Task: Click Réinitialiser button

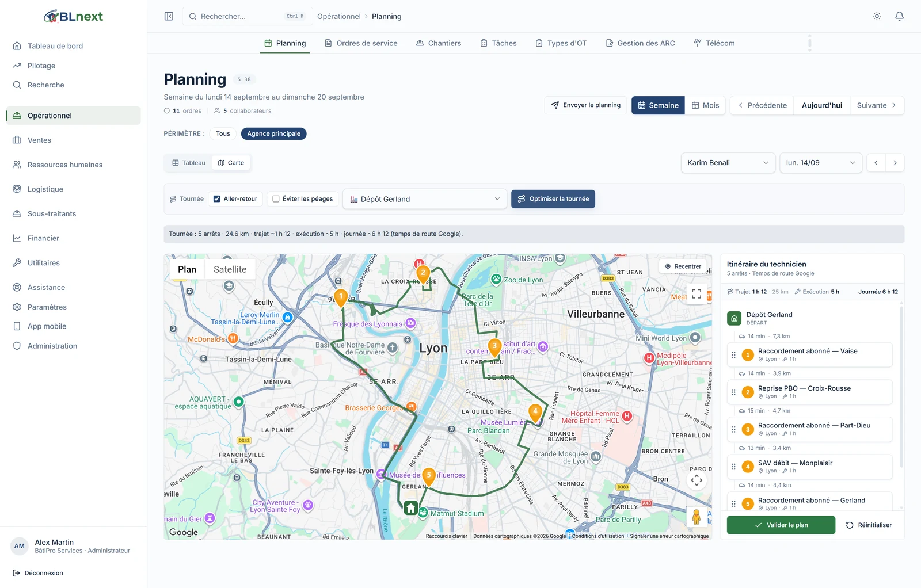Action: coord(869,525)
